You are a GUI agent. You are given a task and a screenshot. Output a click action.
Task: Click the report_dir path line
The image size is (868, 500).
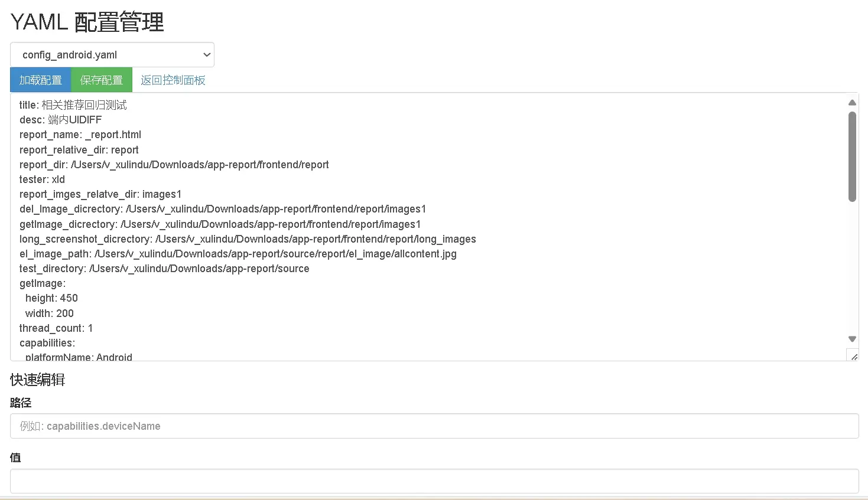(174, 165)
